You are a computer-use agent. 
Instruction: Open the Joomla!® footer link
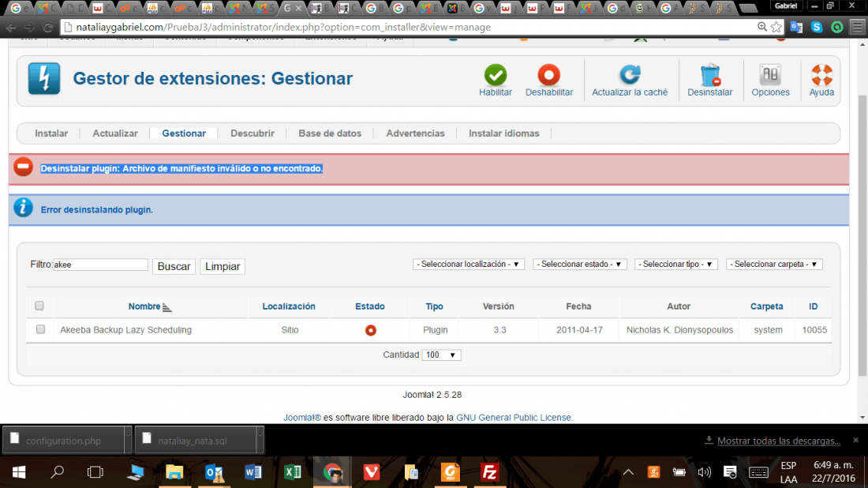(302, 418)
